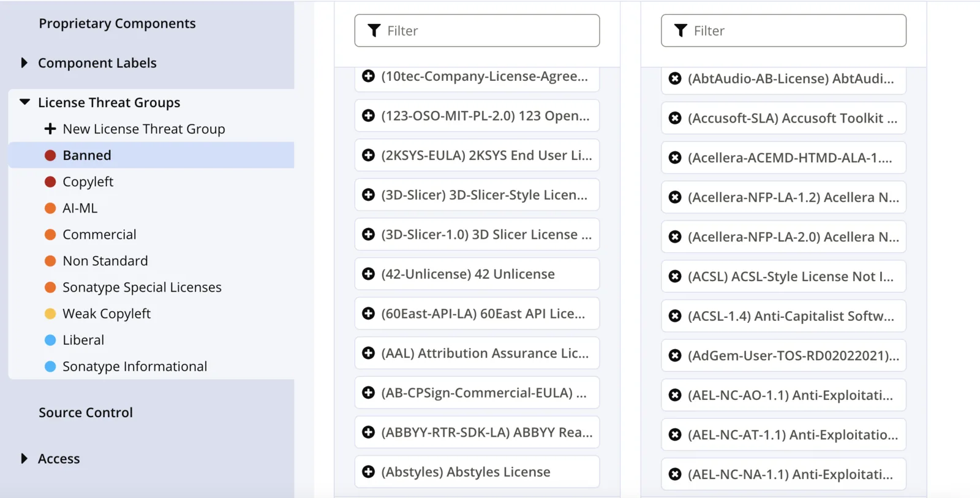Click plus icon for 10tec-Company-License-Agreement
The width and height of the screenshot is (980, 498).
pos(368,76)
